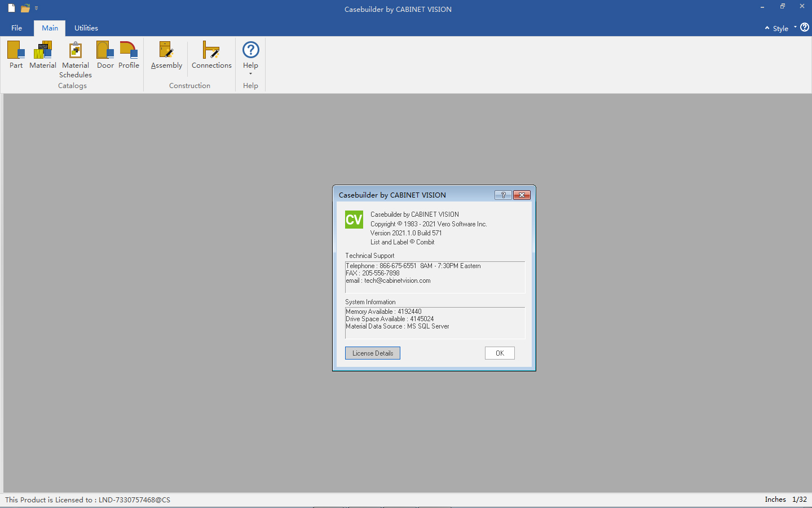Open Material Schedules catalog
Screen dimensions: 812x508
click(x=76, y=59)
